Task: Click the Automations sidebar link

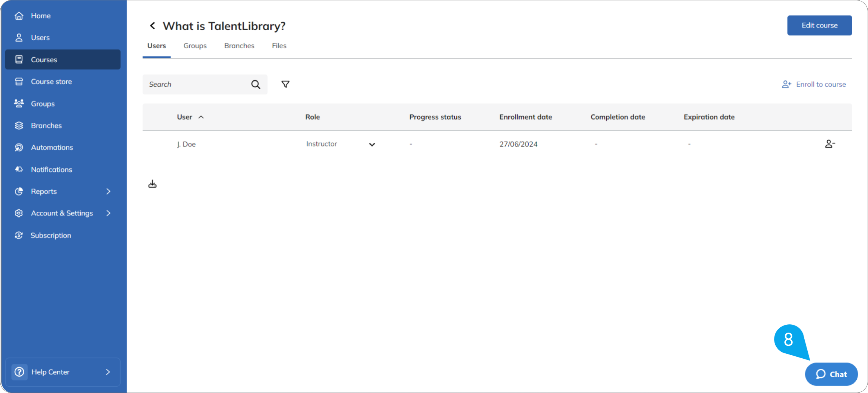Action: (x=63, y=148)
